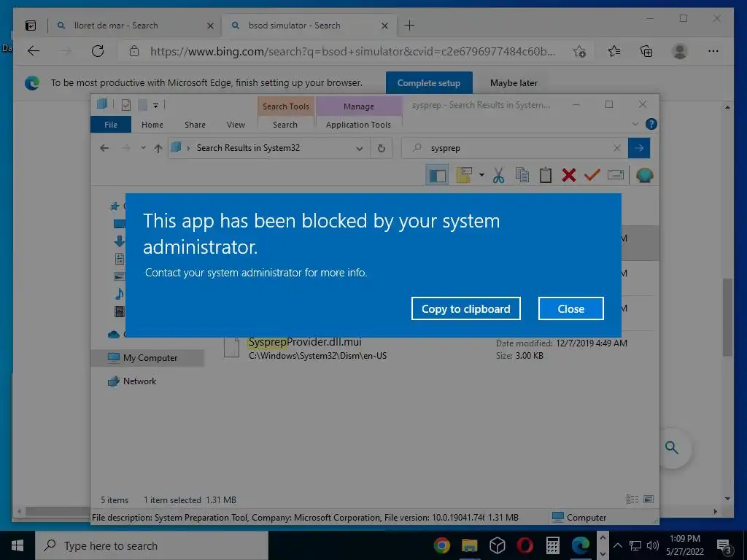
Task: Open the Quick Access Toolbar customize dropdown
Action: coord(156,105)
